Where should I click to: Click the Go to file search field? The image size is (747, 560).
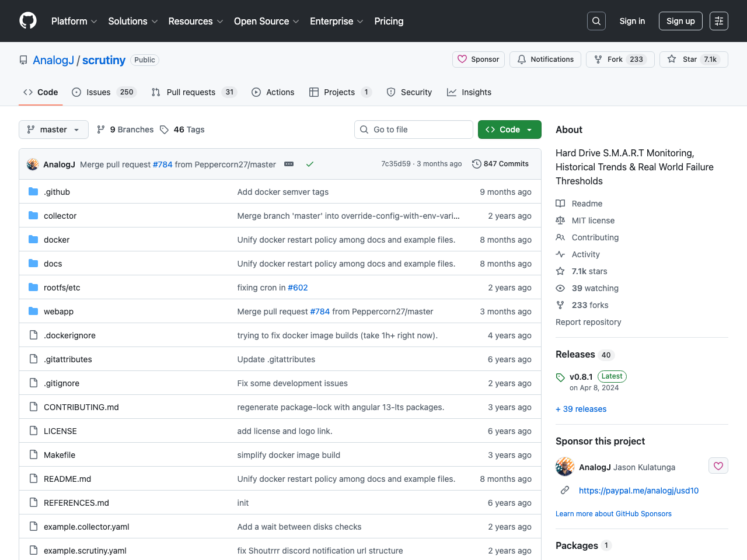coord(414,129)
